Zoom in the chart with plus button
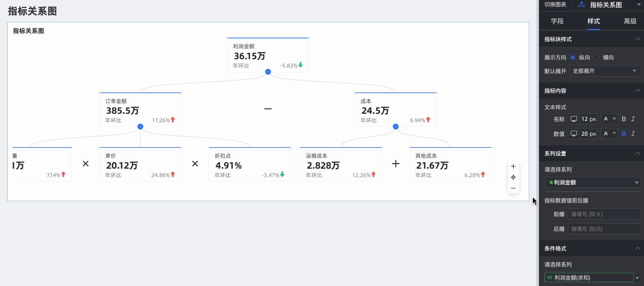644x286 pixels. (x=513, y=166)
